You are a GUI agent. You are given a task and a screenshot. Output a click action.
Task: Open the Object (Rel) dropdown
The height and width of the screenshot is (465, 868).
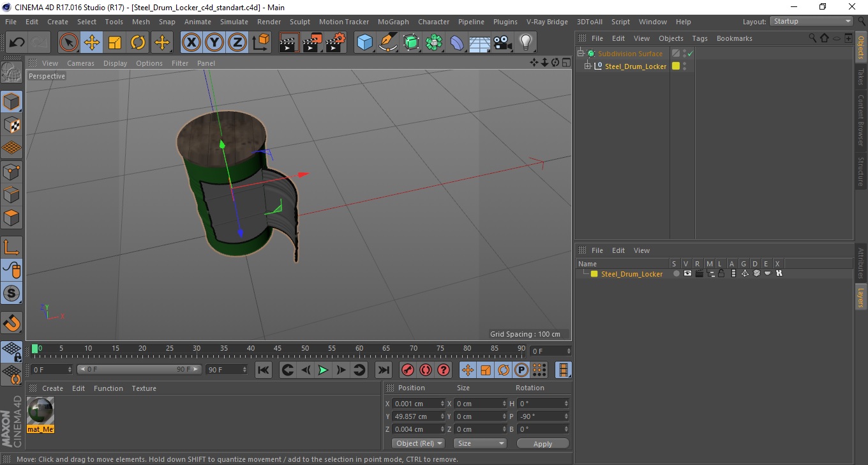tap(418, 443)
